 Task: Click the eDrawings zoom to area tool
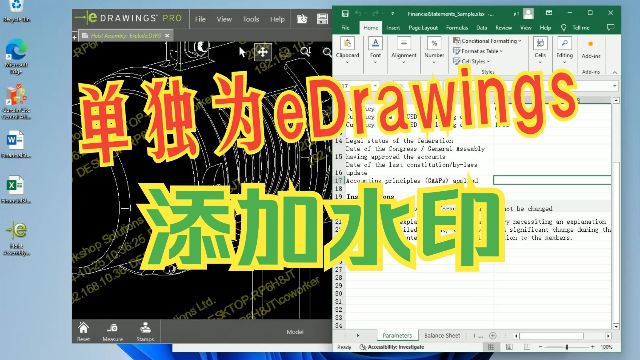point(305,51)
